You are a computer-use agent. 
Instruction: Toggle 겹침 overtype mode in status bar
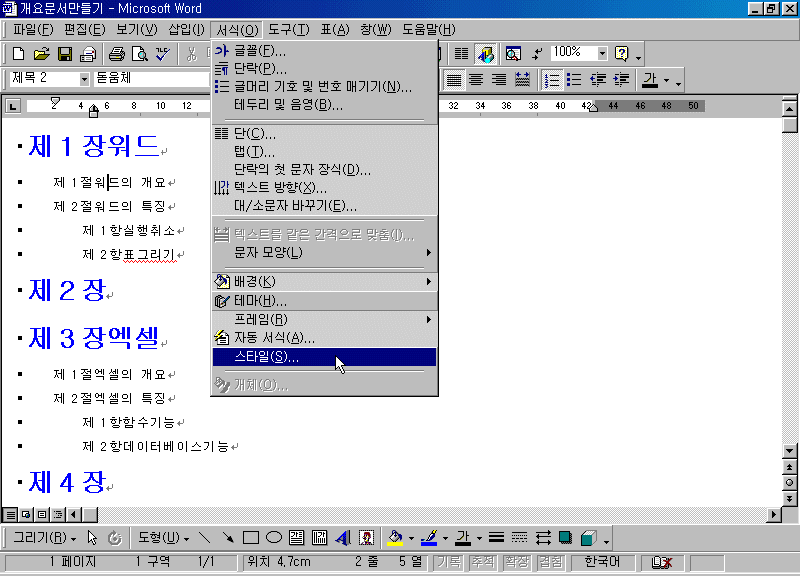tap(551, 562)
